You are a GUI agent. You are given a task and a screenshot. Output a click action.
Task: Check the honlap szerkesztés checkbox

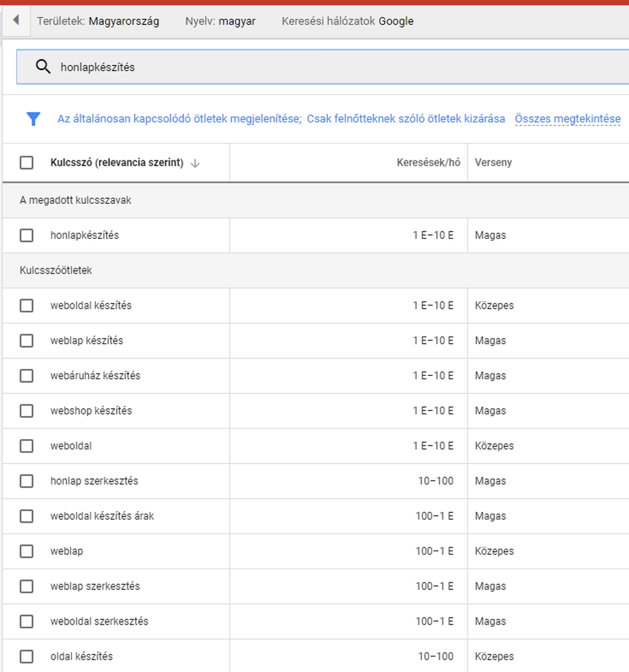tap(27, 481)
